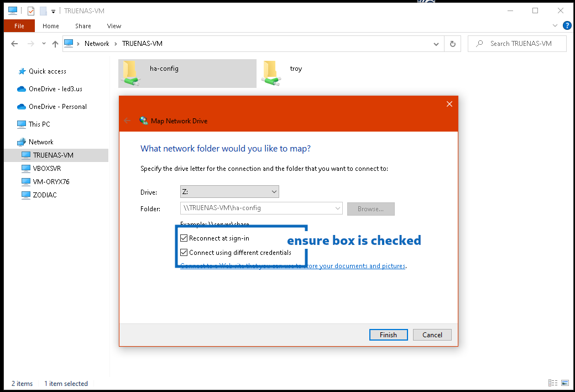This screenshot has width=575, height=392.
Task: Click the Map Network Drive title icon
Action: [x=143, y=121]
